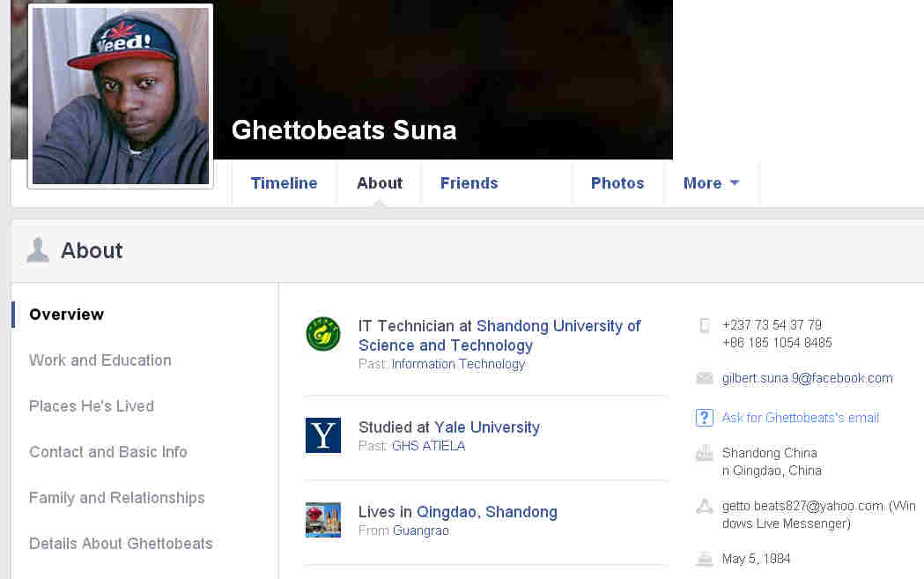Open Contact and Basic Info section
This screenshot has height=579, width=924.
pyautogui.click(x=107, y=452)
